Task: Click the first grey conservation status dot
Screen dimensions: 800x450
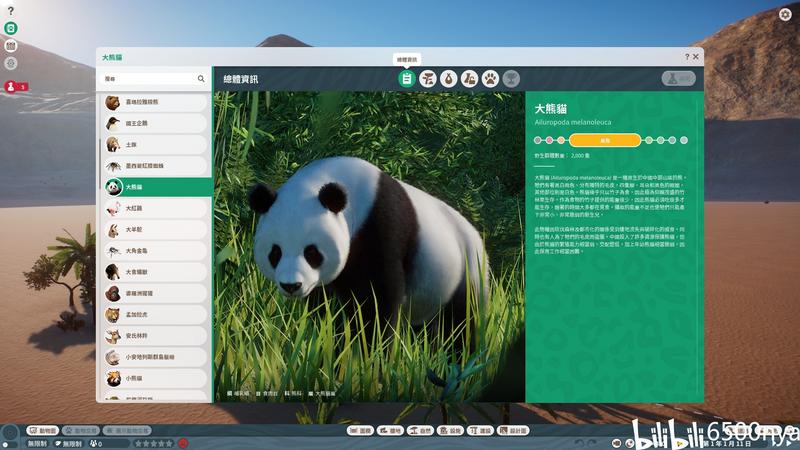Action: pyautogui.click(x=537, y=140)
